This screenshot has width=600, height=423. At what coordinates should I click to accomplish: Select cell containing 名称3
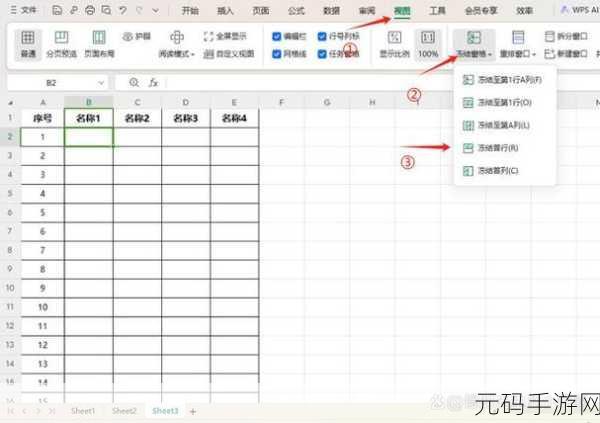(x=186, y=118)
